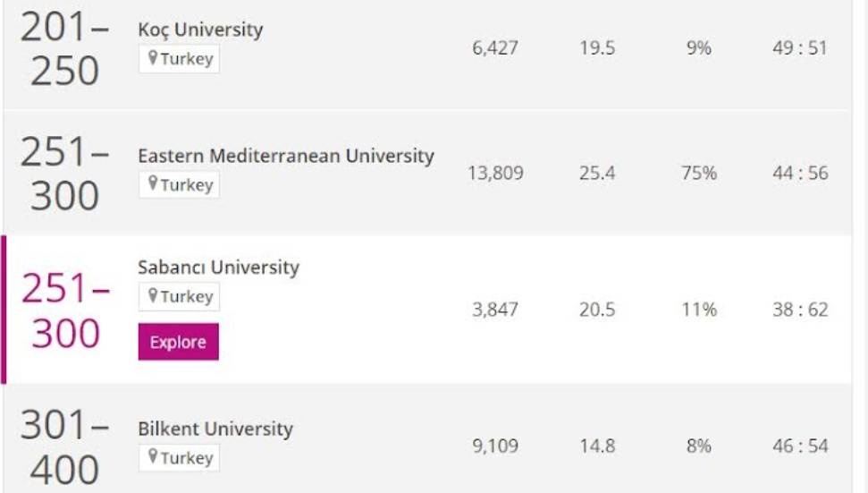Click the 201–250 rank for Koç University

click(64, 48)
